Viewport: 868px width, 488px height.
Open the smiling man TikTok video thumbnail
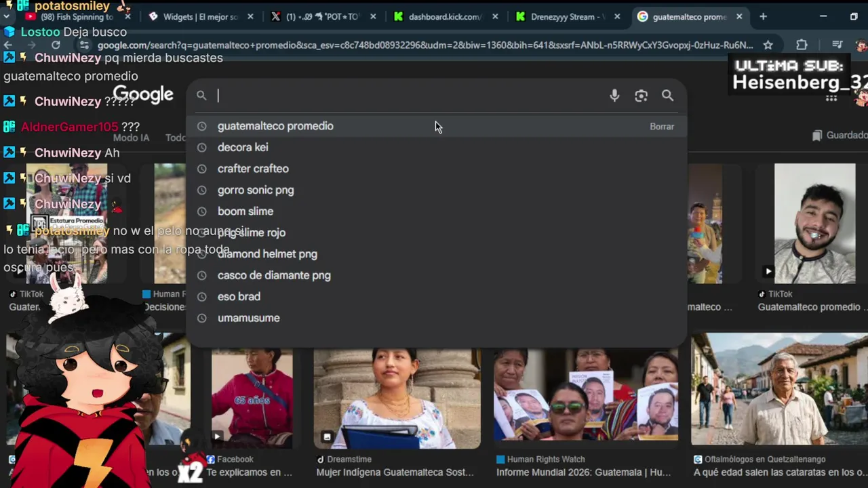click(x=814, y=223)
